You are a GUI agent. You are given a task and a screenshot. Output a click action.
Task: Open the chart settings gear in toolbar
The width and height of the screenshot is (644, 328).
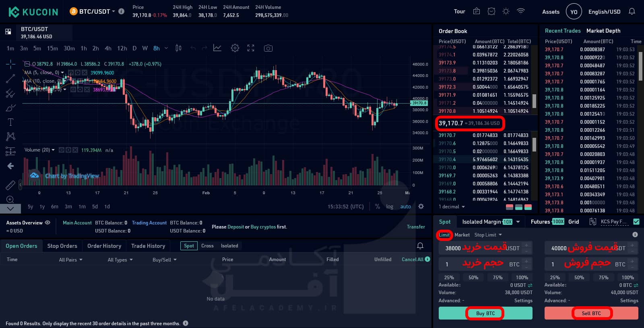click(x=235, y=48)
